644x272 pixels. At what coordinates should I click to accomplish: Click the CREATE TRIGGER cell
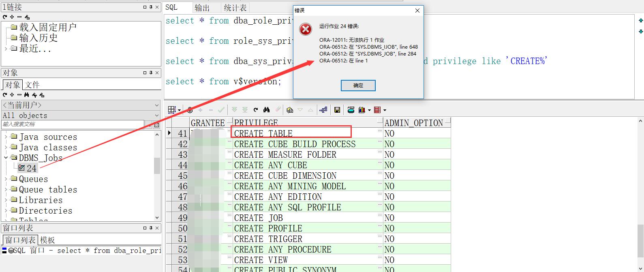[x=308, y=239]
